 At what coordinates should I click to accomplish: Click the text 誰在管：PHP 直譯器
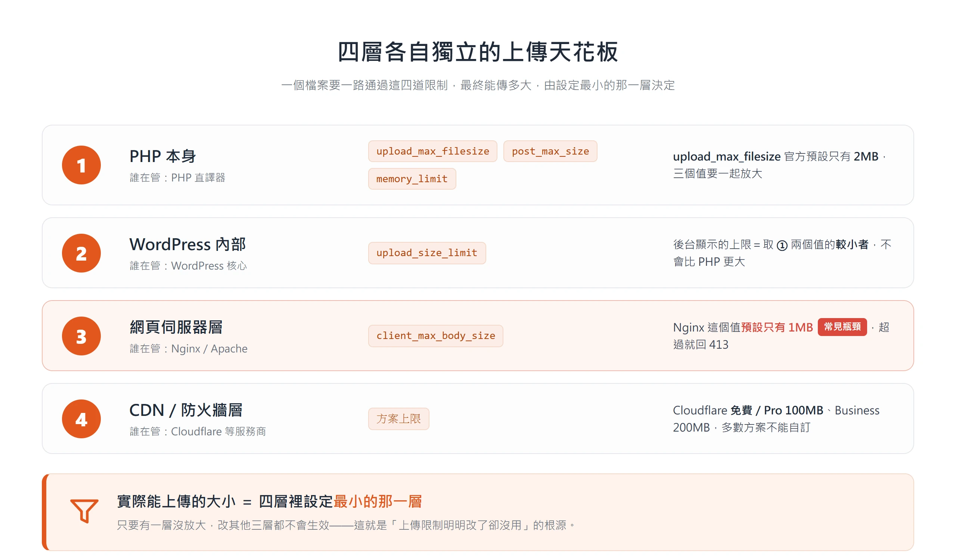pyautogui.click(x=177, y=178)
